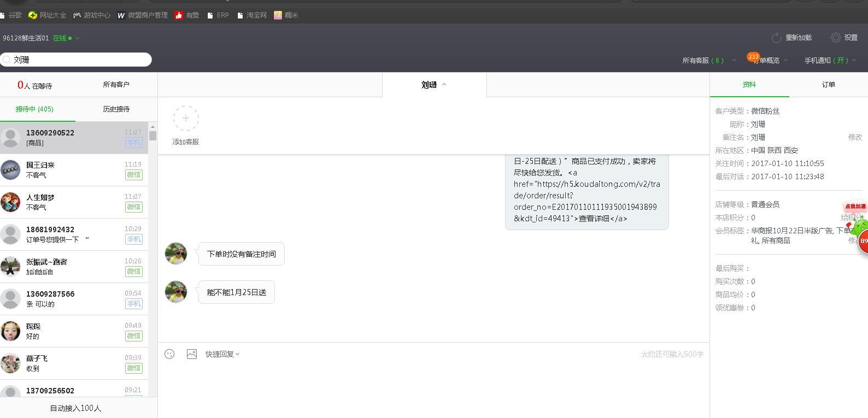Screen dimensions: 868x418
Task: Open 游戏中心 bookmark
Action: coord(92,15)
